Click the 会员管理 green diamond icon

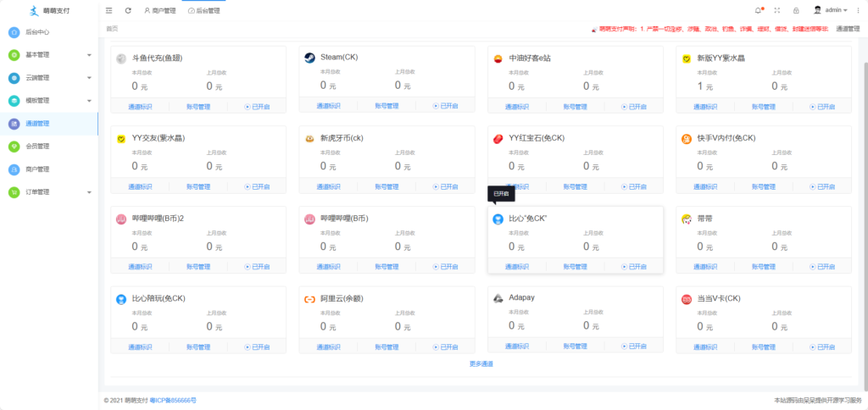[x=14, y=147]
